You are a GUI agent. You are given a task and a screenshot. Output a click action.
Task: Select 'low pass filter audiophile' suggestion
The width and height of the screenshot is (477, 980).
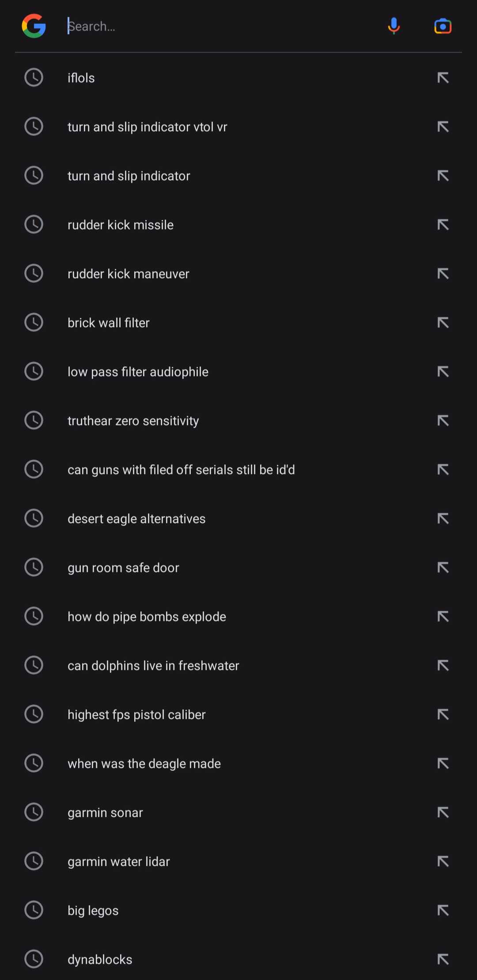[x=238, y=372]
